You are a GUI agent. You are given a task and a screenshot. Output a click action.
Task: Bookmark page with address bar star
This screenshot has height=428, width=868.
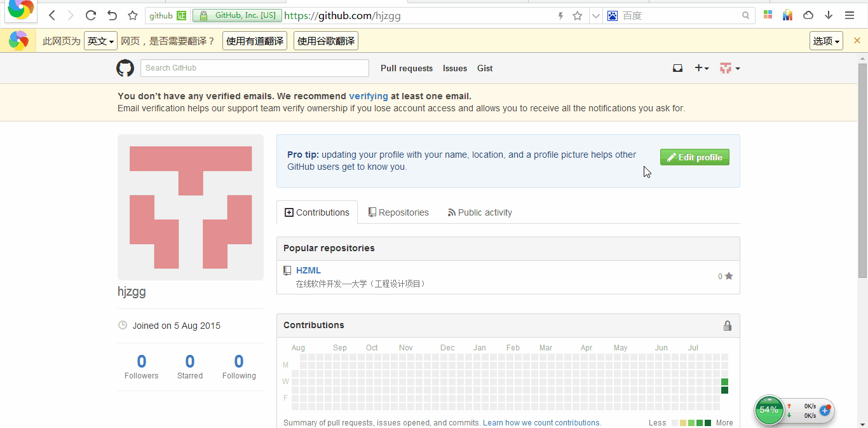[577, 16]
